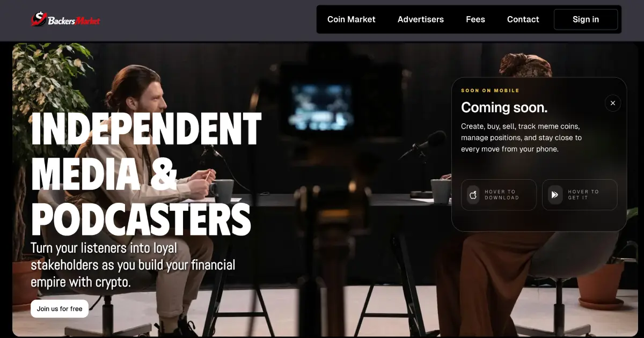
Task: Click the Soon on Mobile yellow label
Action: [x=491, y=91]
